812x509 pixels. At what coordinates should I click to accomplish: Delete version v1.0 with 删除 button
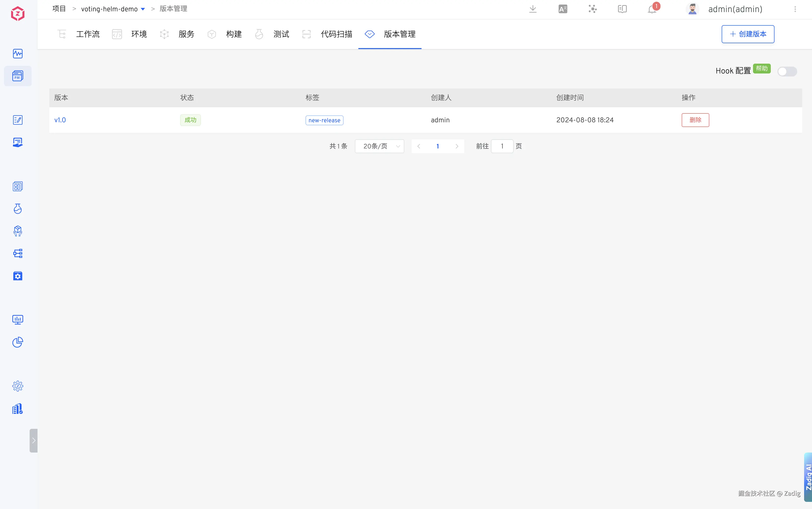click(x=695, y=120)
